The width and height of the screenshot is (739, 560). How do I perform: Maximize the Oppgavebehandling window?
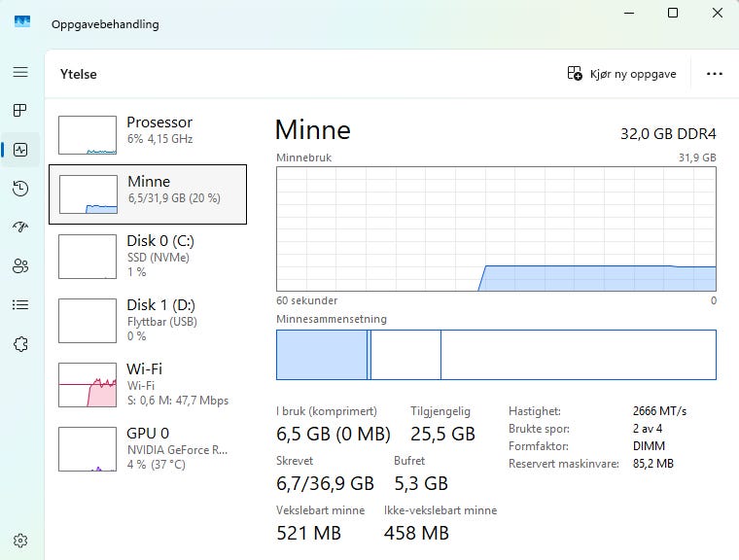tap(673, 14)
